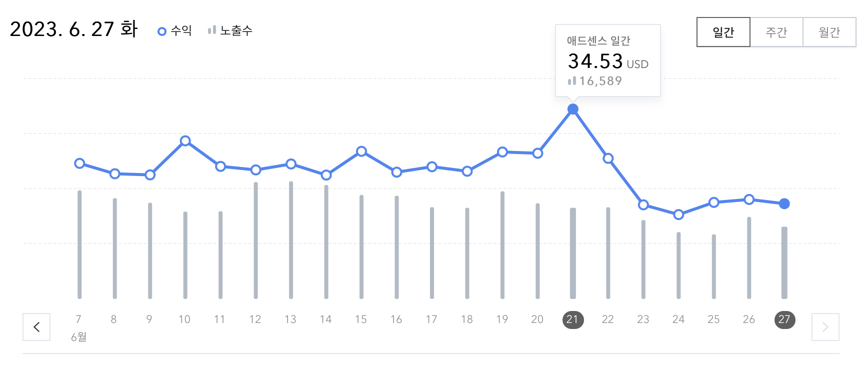The height and width of the screenshot is (380, 868).
Task: Select the previous period arrow
Action: coord(36,327)
